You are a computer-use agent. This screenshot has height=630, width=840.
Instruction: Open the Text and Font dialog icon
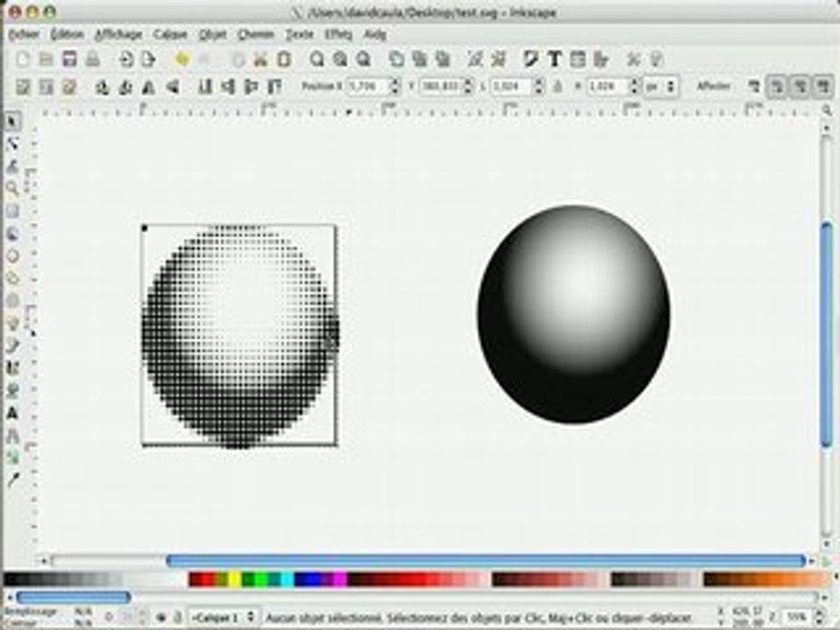(x=554, y=59)
